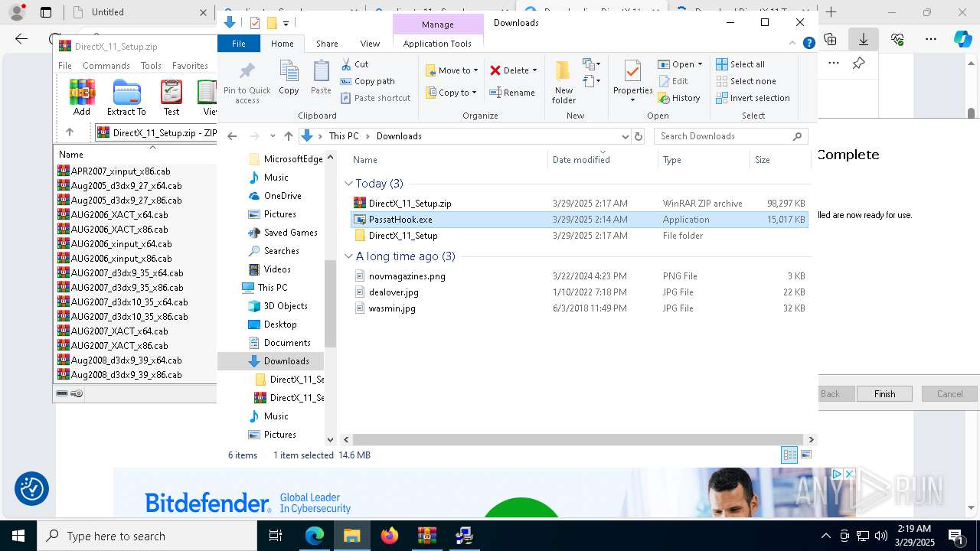The image size is (980, 551).
Task: Click Copy path in ribbon
Action: click(367, 81)
